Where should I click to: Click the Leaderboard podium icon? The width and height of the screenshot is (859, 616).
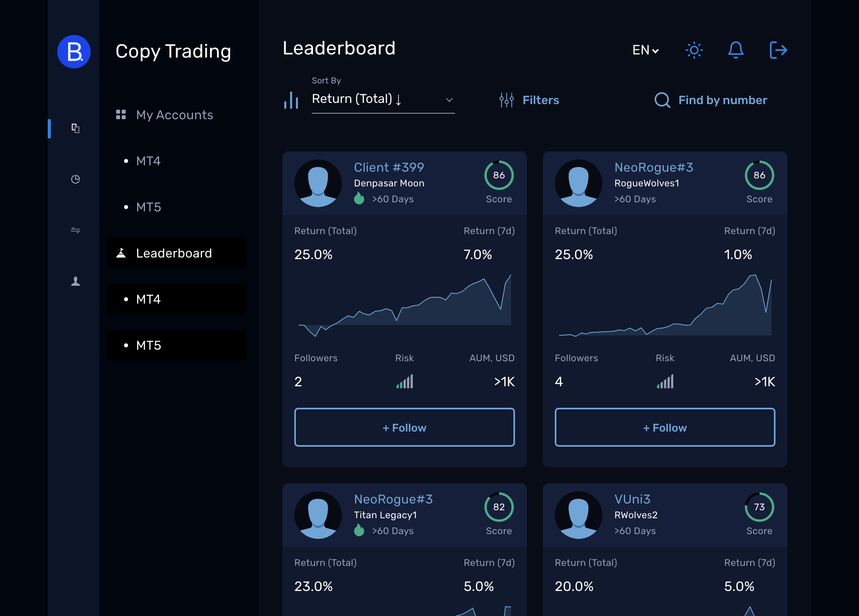(121, 253)
